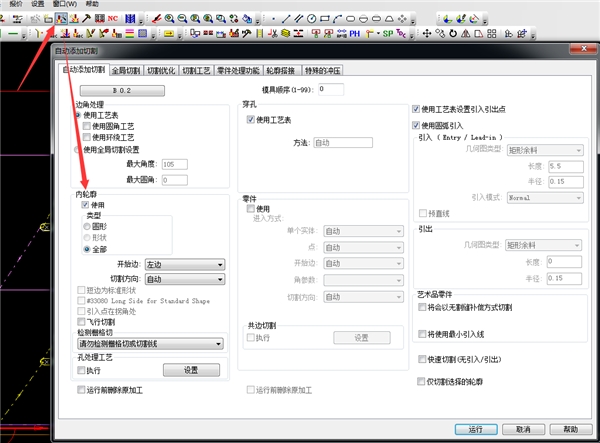
Task: Toggle 飞行切割 checkbox
Action: 82,322
